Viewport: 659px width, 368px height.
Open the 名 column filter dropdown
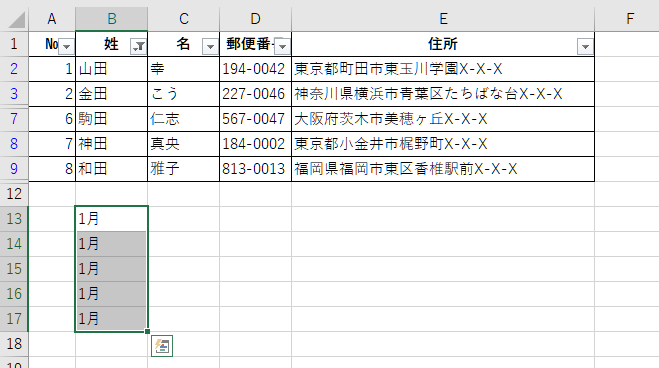210,46
